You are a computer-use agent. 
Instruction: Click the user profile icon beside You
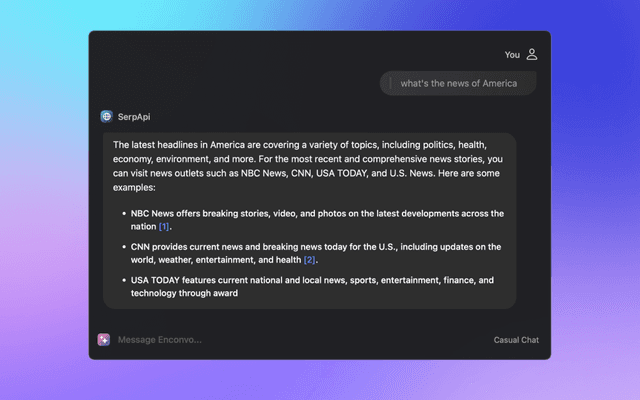[531, 54]
